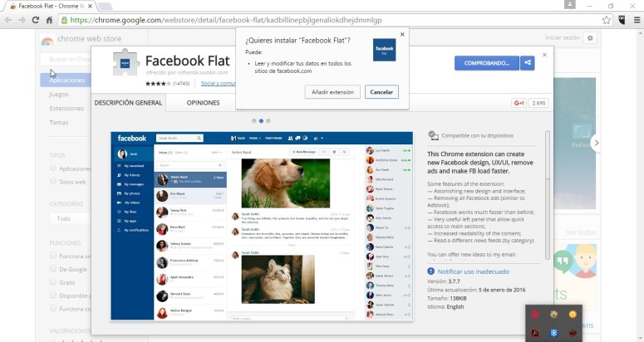The height and width of the screenshot is (342, 644).
Task: Close the install confirmation dialog
Action: click(x=402, y=34)
